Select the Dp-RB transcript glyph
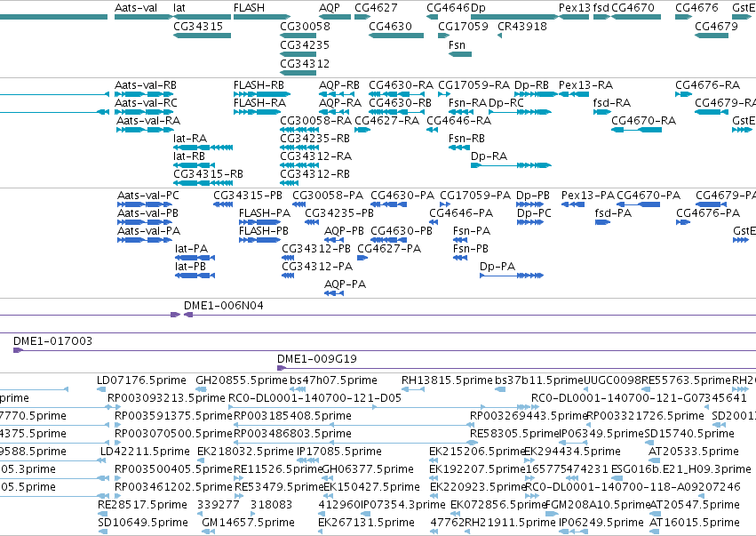 [x=536, y=94]
